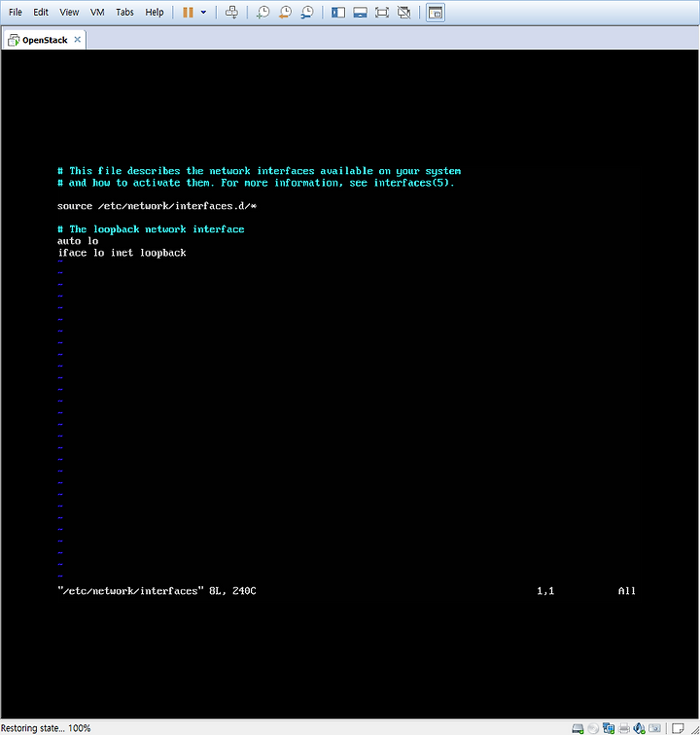Close the OpenStack tab
Viewport: 700px width, 735px height.
[x=78, y=39]
